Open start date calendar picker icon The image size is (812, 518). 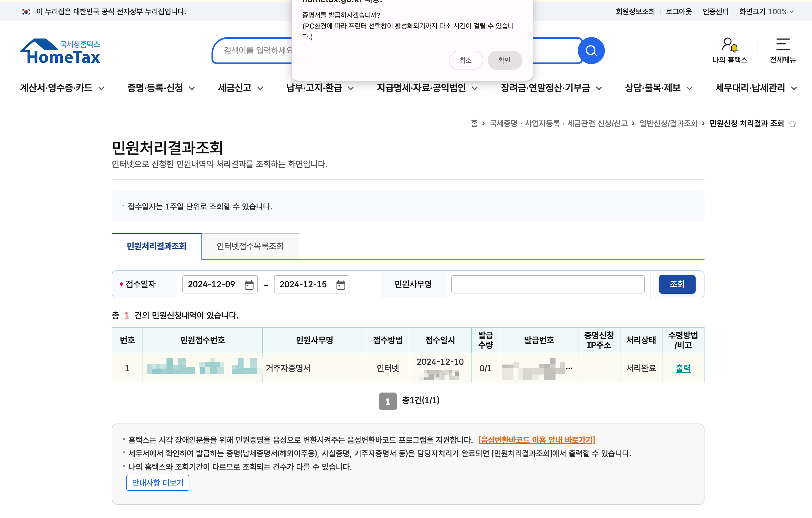tap(249, 285)
